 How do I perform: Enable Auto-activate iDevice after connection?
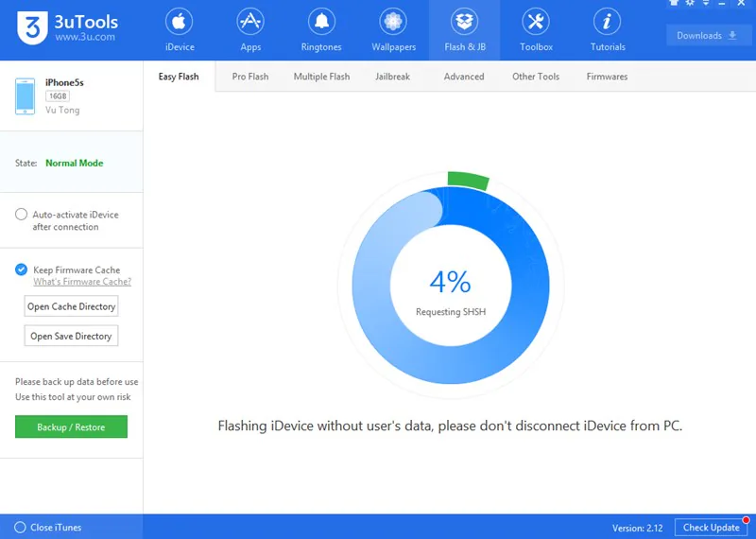click(21, 215)
